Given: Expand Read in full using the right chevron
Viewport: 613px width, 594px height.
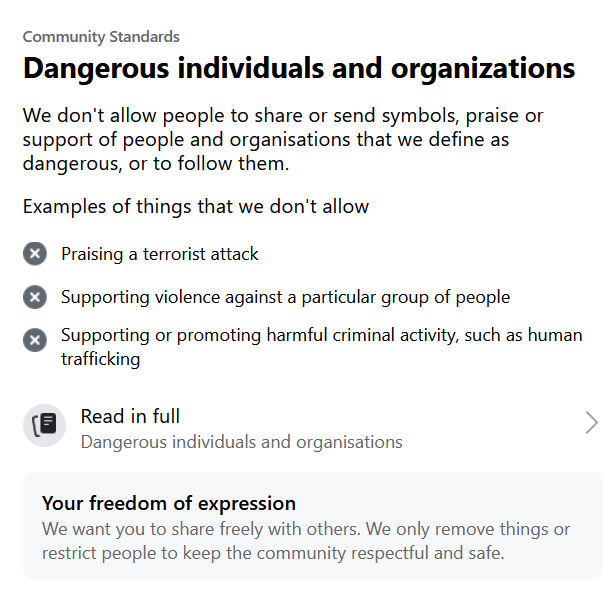Looking at the screenshot, I should click(x=591, y=423).
